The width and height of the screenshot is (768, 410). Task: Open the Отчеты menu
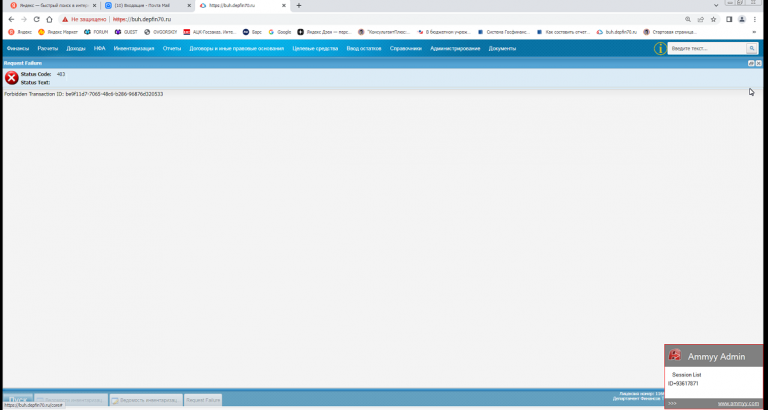[x=172, y=48]
